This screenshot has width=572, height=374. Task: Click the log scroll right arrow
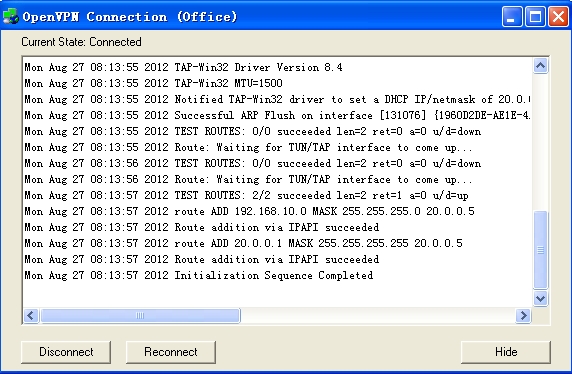coord(523,315)
